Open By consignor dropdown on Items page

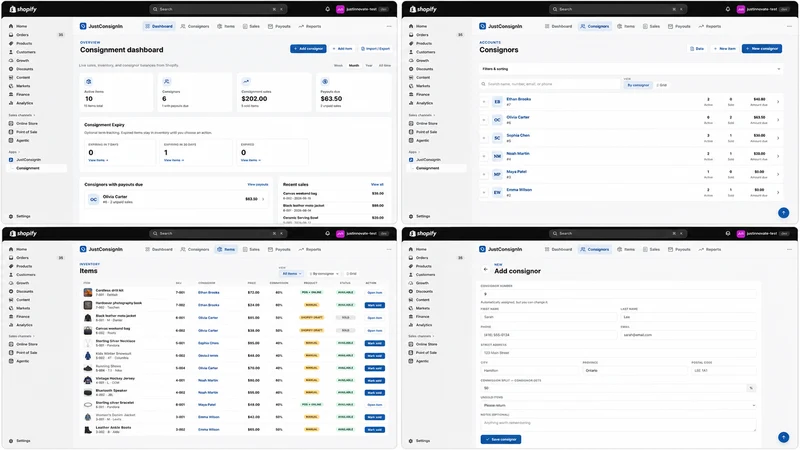click(324, 273)
